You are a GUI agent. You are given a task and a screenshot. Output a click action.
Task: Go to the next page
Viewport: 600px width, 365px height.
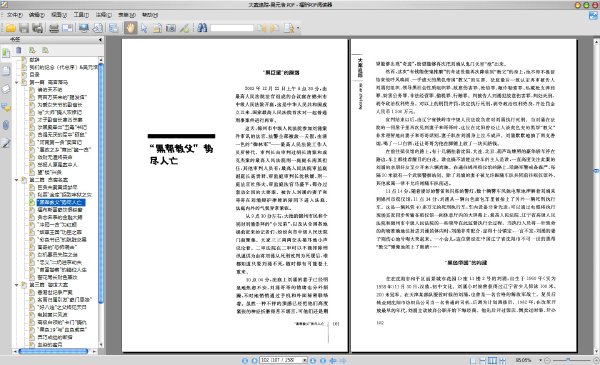(x=313, y=360)
